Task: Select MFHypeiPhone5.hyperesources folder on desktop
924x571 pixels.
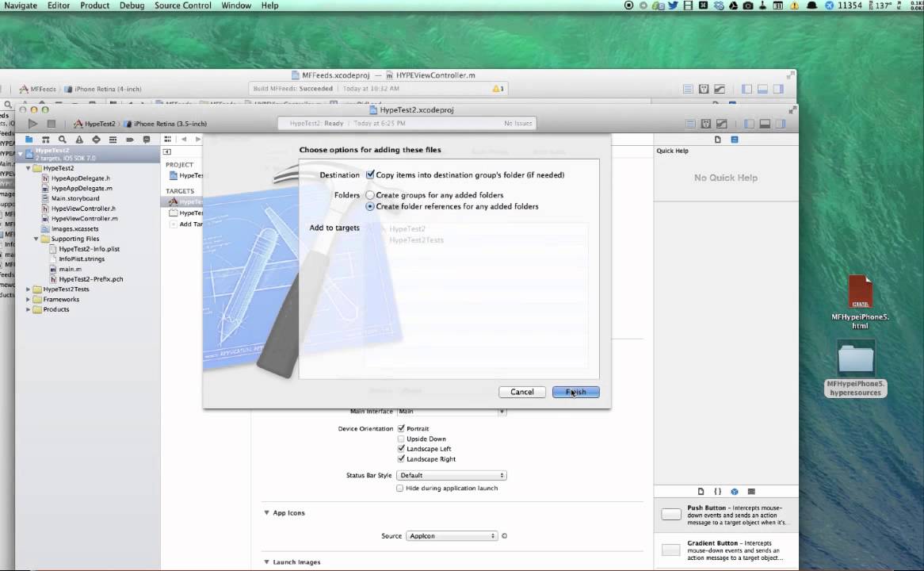Action: (x=856, y=369)
